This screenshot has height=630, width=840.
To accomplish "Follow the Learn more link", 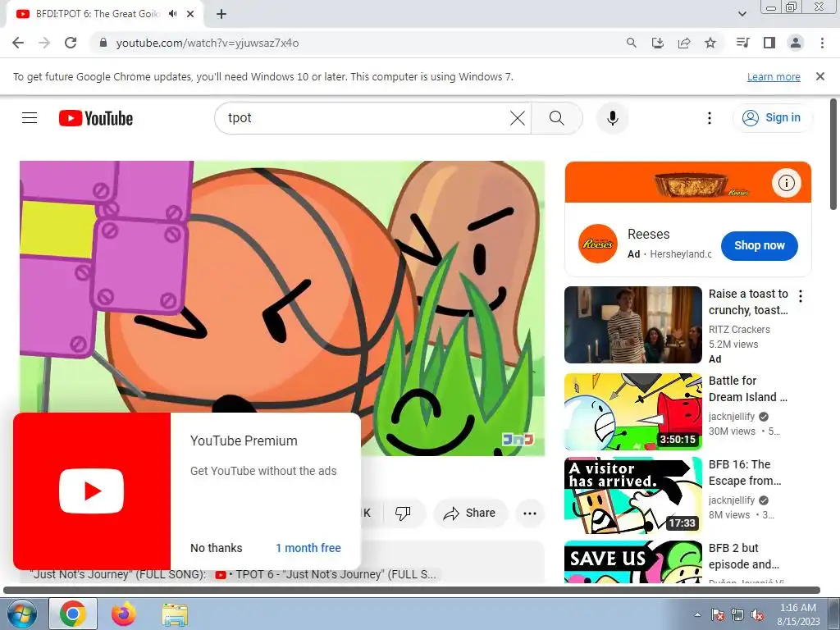I will 774,76.
